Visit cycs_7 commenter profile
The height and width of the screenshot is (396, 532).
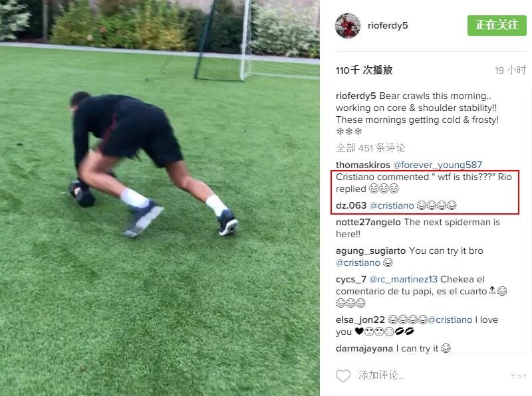pyautogui.click(x=351, y=280)
